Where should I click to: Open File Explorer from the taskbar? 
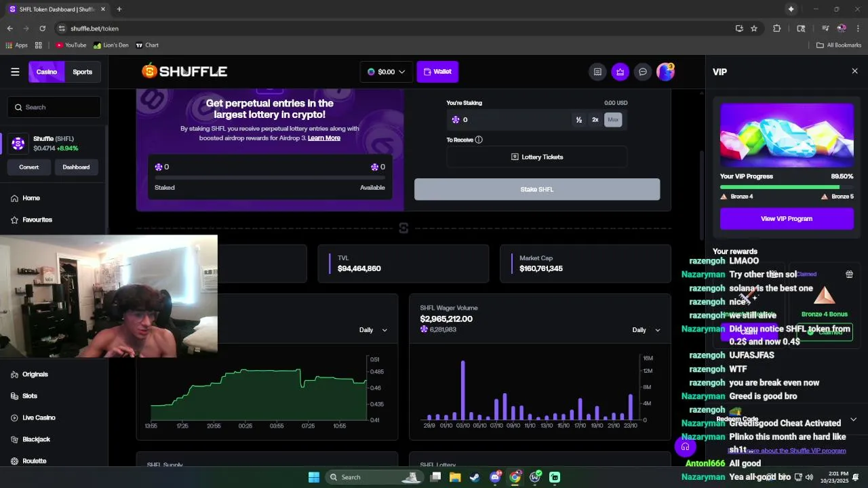(x=455, y=477)
